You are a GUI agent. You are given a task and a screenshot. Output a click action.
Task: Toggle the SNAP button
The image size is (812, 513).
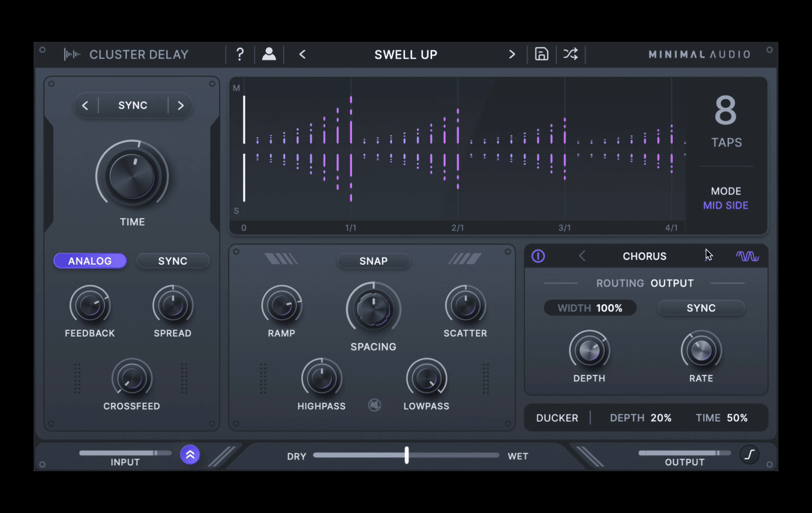374,261
